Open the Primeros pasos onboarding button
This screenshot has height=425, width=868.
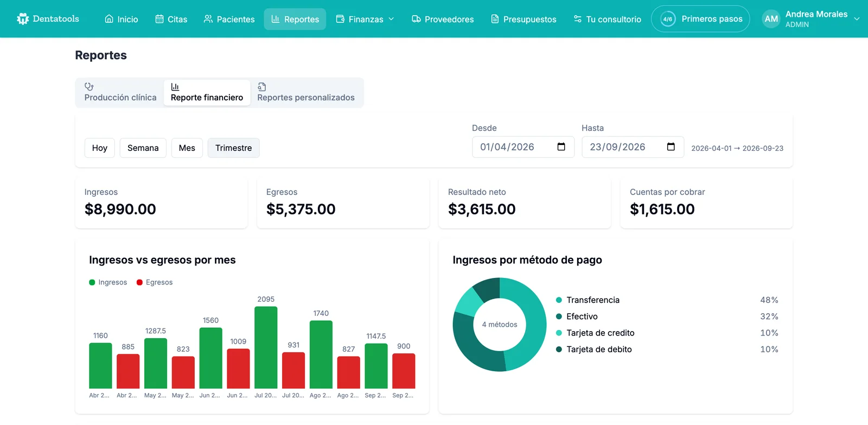click(700, 19)
